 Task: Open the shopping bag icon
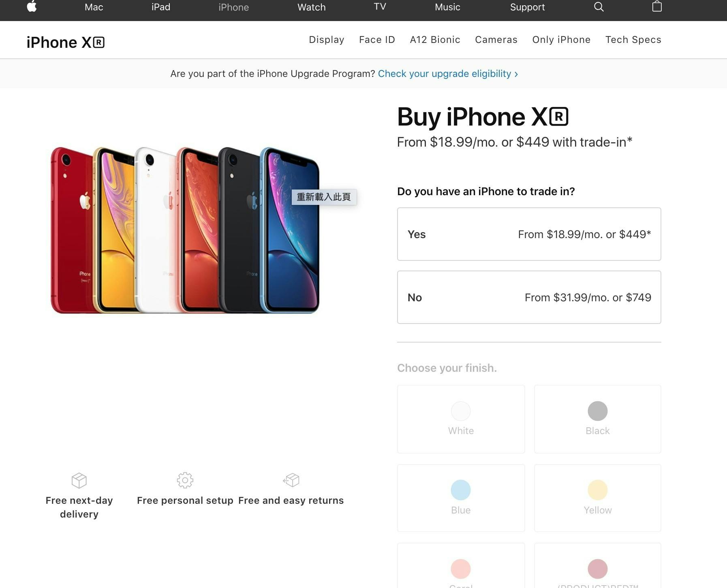click(x=657, y=6)
